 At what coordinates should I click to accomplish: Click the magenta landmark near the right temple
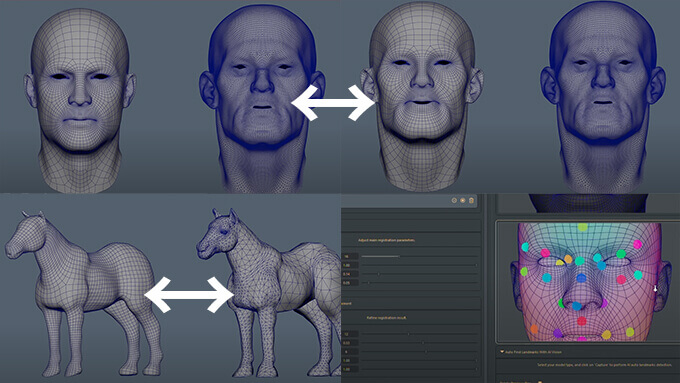[637, 245]
